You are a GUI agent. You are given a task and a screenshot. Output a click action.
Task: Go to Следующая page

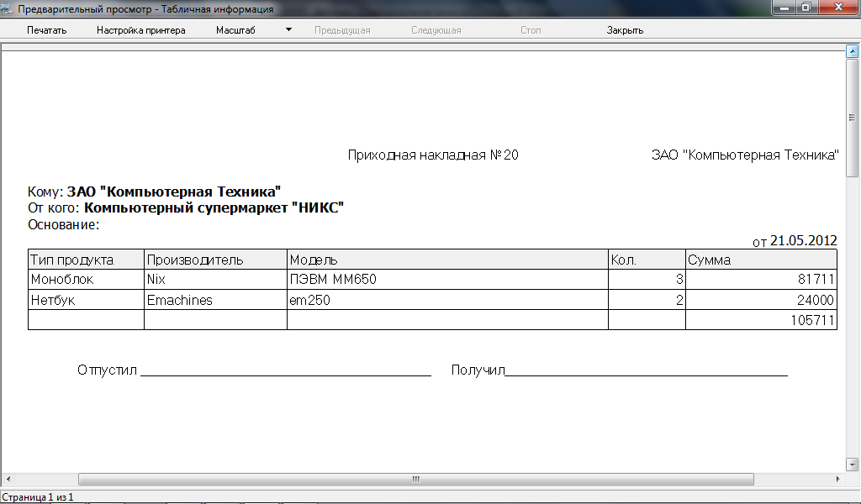(436, 30)
